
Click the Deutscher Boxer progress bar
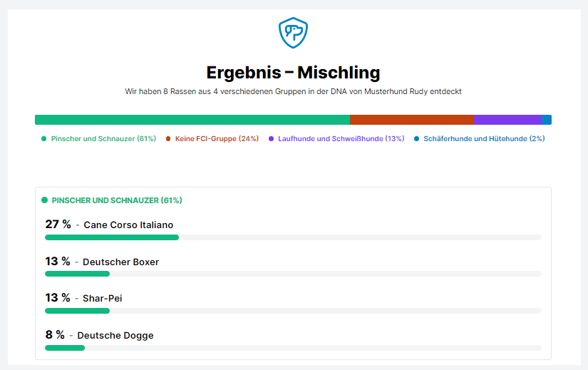293,274
